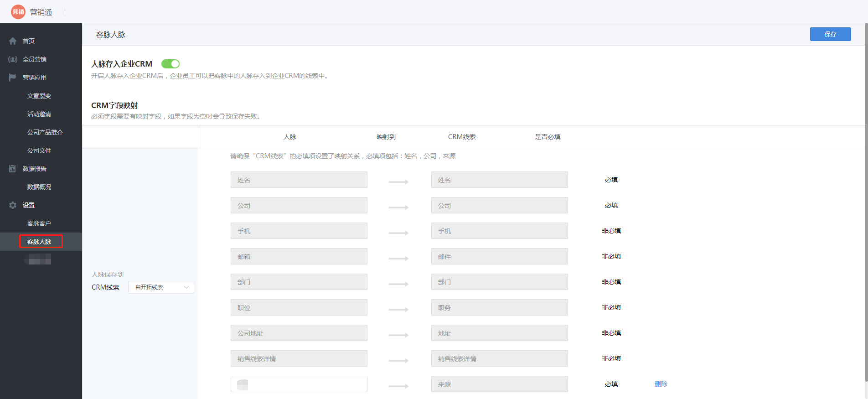Click the dropdown chevron next to 自开拓线索
This screenshot has width=868, height=399.
point(186,287)
